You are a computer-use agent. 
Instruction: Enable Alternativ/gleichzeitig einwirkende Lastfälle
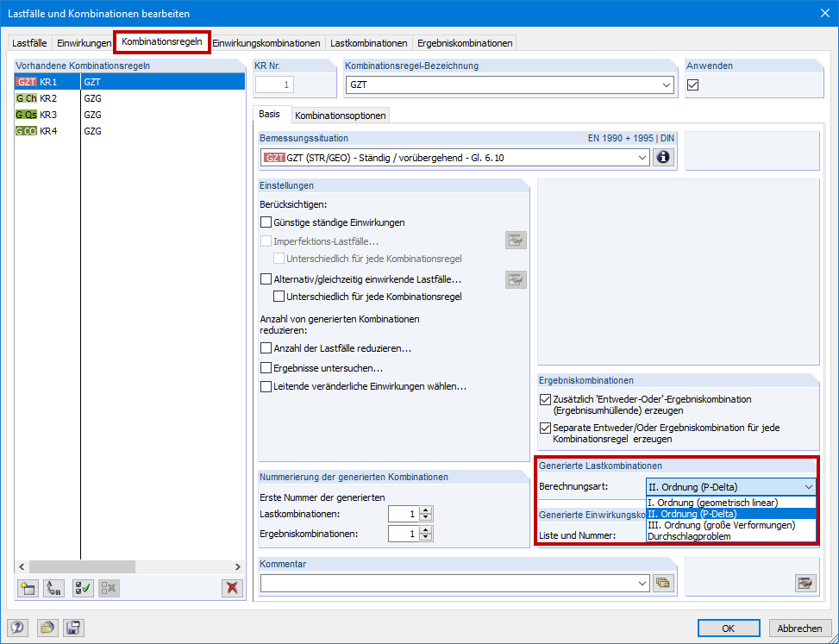click(266, 279)
